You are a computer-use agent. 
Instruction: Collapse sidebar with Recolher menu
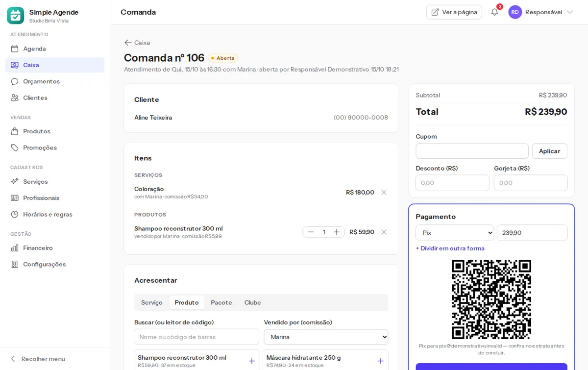pyautogui.click(x=38, y=359)
